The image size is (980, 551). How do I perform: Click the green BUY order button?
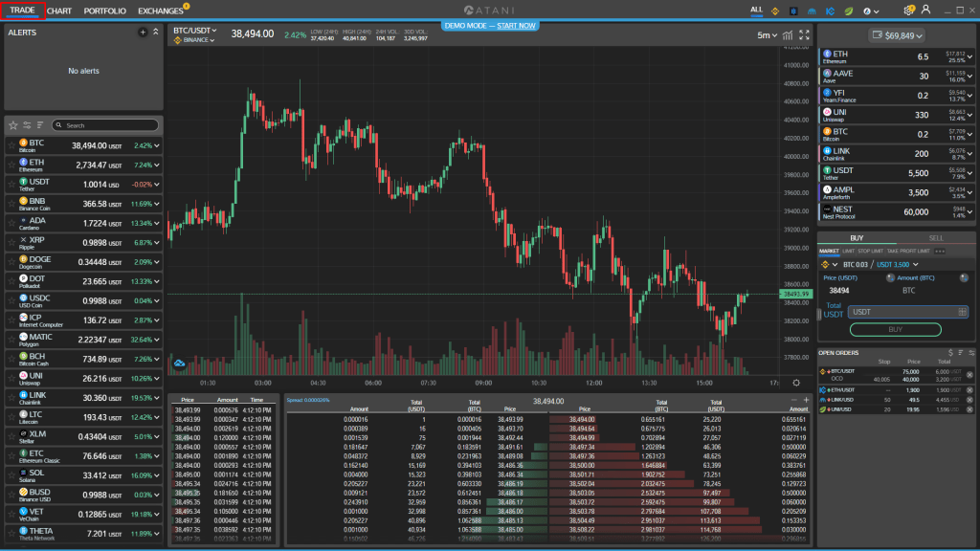coord(895,329)
